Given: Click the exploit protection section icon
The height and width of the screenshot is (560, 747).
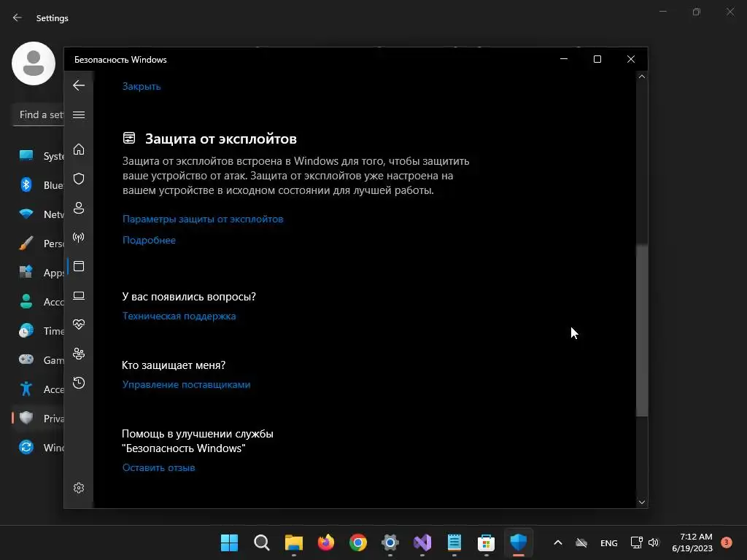Looking at the screenshot, I should [129, 138].
